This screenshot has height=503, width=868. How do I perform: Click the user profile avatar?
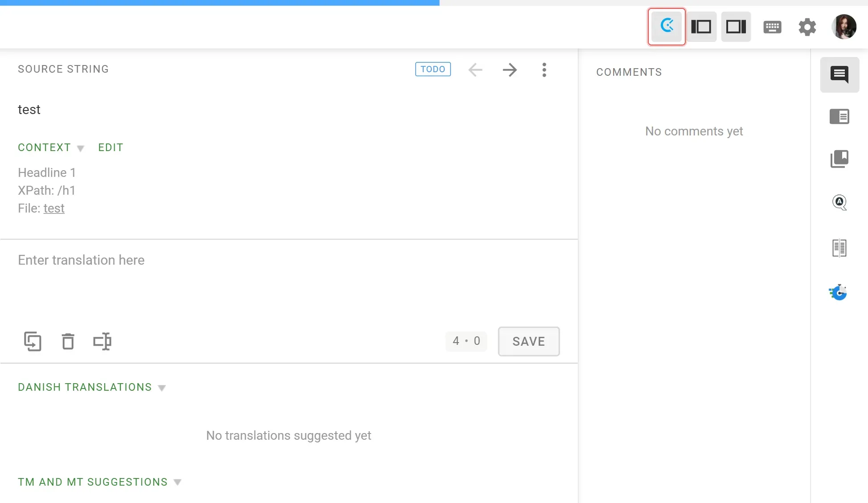pyautogui.click(x=844, y=27)
